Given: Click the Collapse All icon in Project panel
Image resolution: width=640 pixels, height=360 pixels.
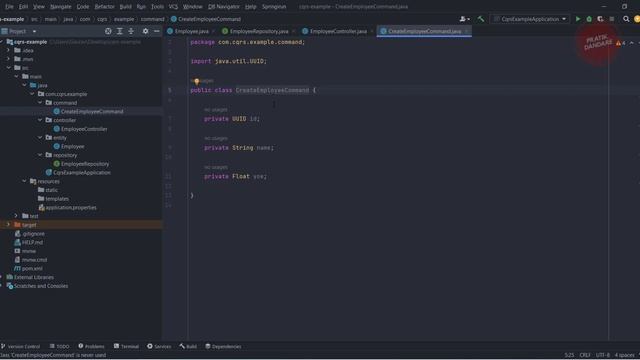Looking at the screenshot, I should click(x=131, y=31).
